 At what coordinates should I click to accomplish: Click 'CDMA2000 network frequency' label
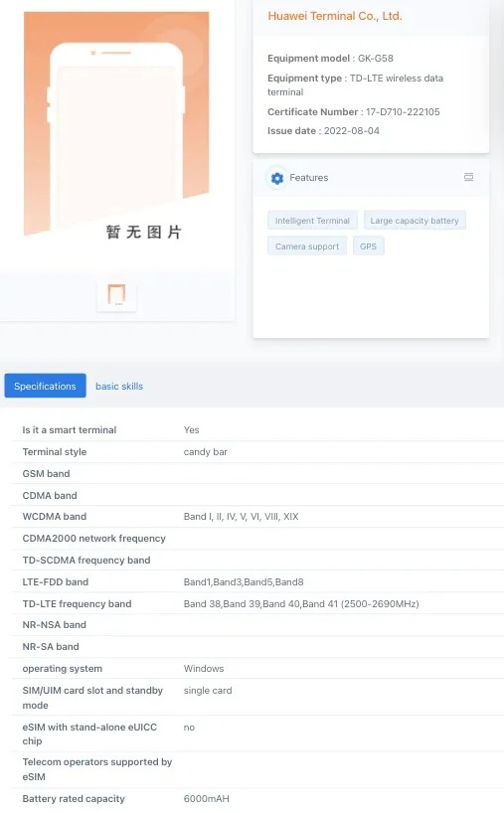click(x=93, y=539)
